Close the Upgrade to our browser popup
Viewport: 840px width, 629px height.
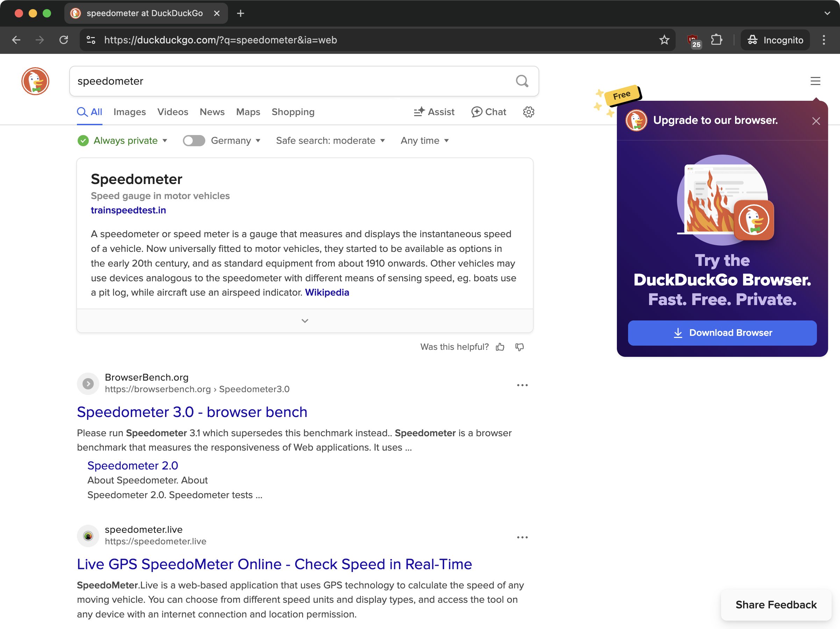[816, 121]
